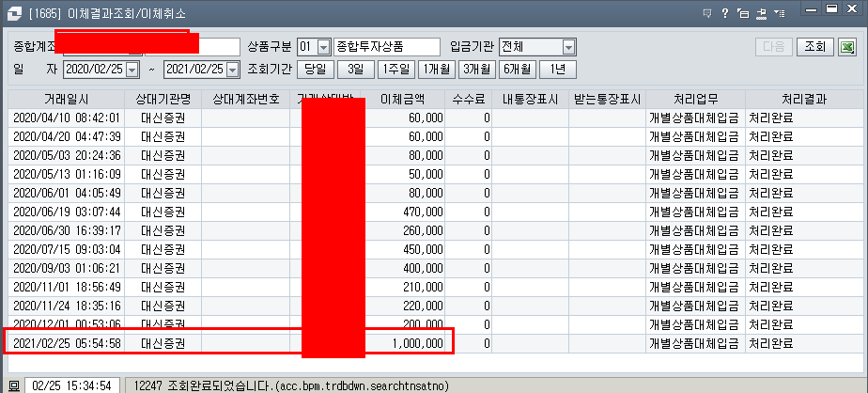Select row dated 2021/02/25 05:54:58
Screen dimensions: 868x393
[436, 344]
